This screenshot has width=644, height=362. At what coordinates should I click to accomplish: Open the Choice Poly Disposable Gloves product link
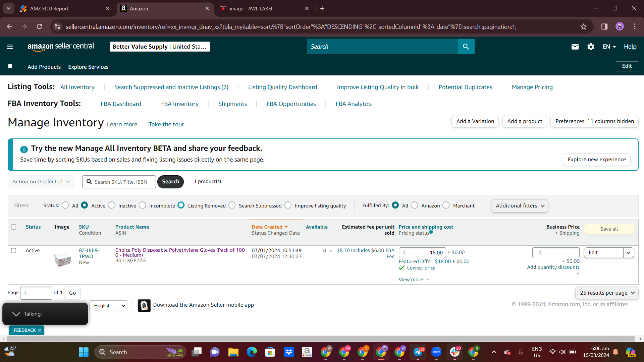pyautogui.click(x=180, y=252)
